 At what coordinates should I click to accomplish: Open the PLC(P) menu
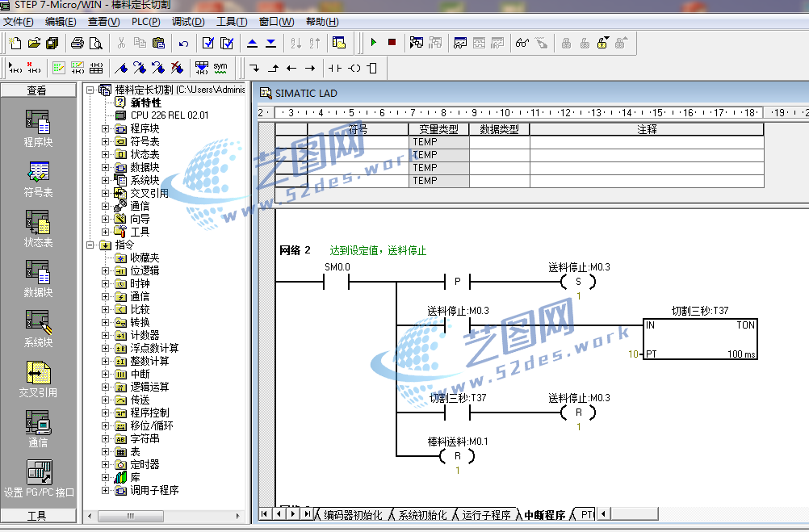point(145,22)
